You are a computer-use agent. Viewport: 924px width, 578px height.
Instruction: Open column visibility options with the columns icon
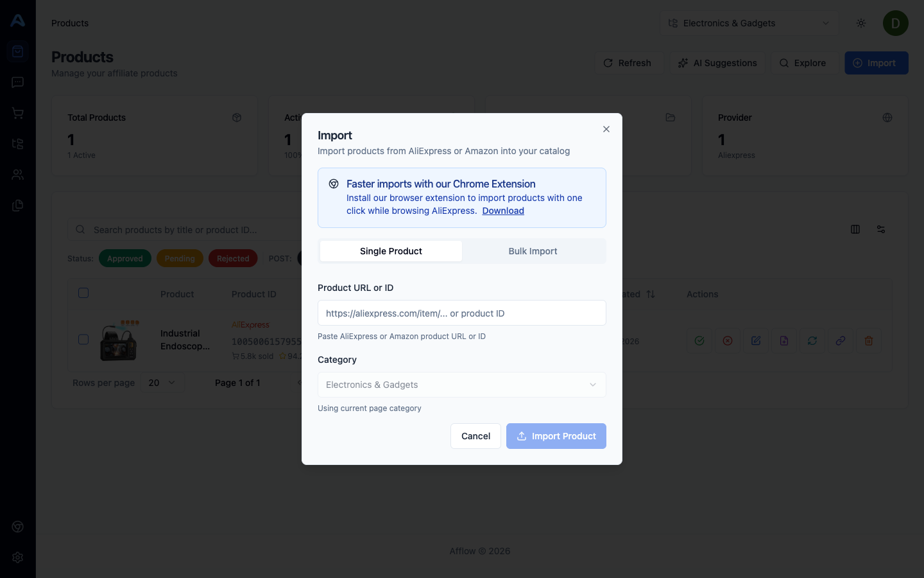855,229
